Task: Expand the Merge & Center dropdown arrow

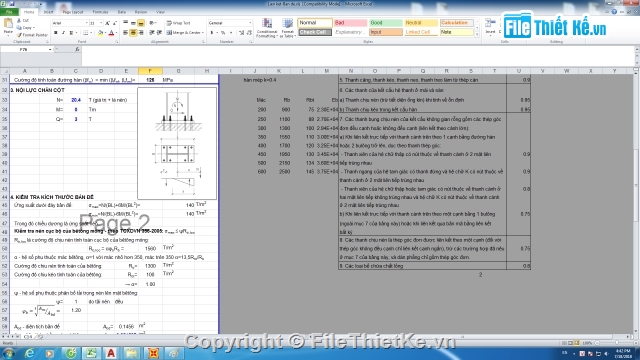Action: coord(202,33)
